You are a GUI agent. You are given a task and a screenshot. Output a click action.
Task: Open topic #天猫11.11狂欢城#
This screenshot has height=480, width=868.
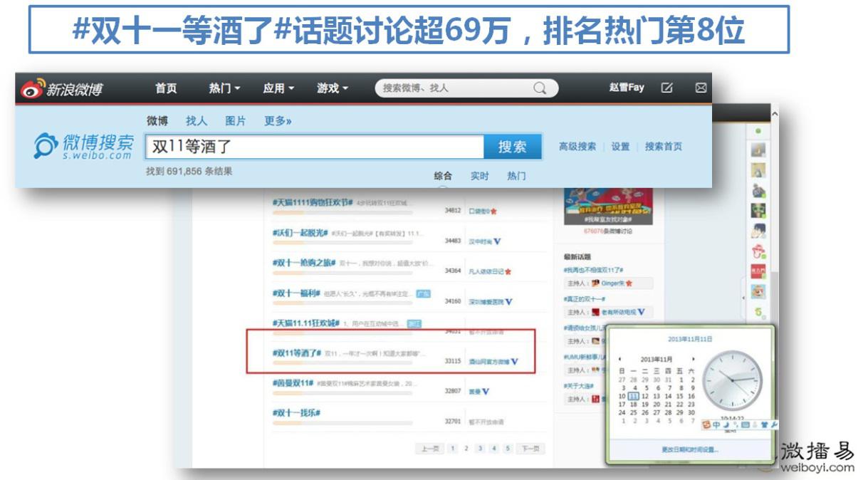[x=305, y=323]
